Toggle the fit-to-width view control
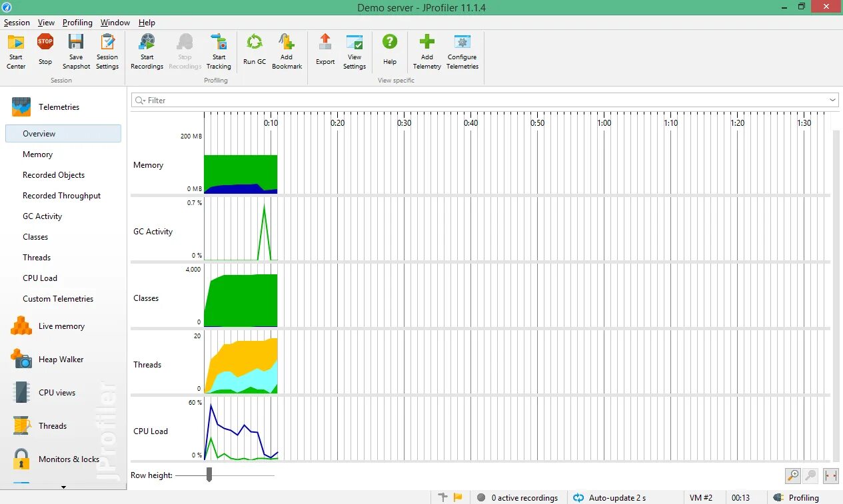Image resolution: width=843 pixels, height=504 pixels. (830, 475)
